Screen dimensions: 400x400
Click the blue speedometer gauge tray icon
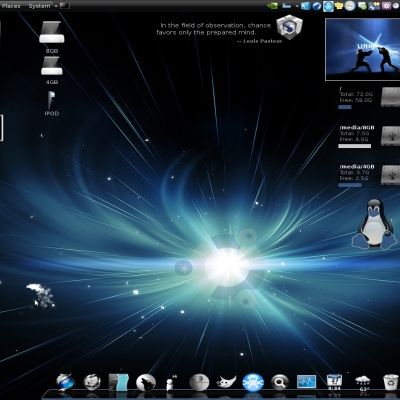click(x=317, y=6)
